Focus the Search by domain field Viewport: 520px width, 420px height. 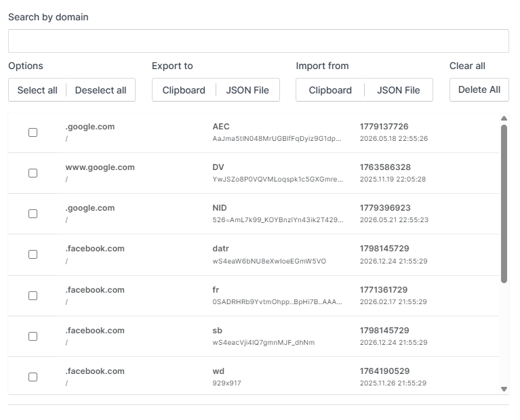(x=258, y=41)
